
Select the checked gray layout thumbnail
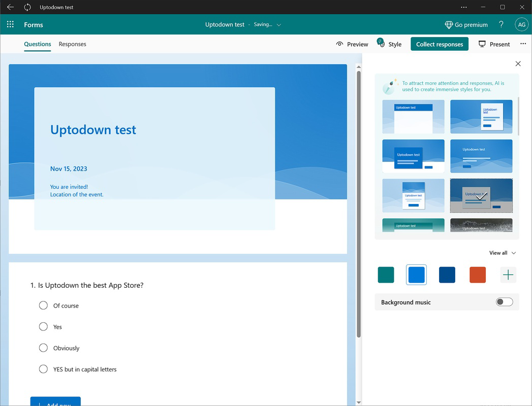[481, 195]
